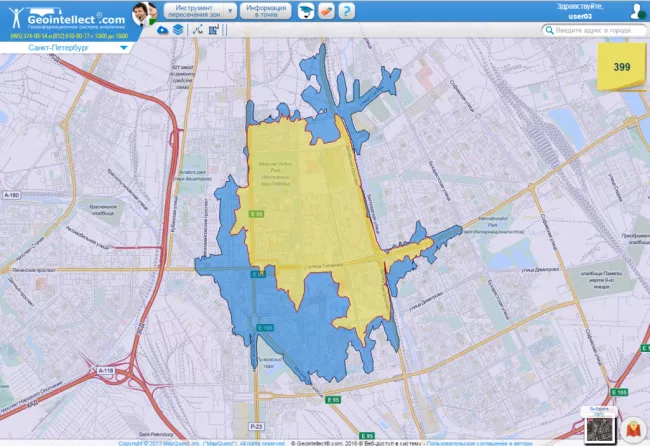
Task: Select the route graph tool icon
Action: [197, 30]
